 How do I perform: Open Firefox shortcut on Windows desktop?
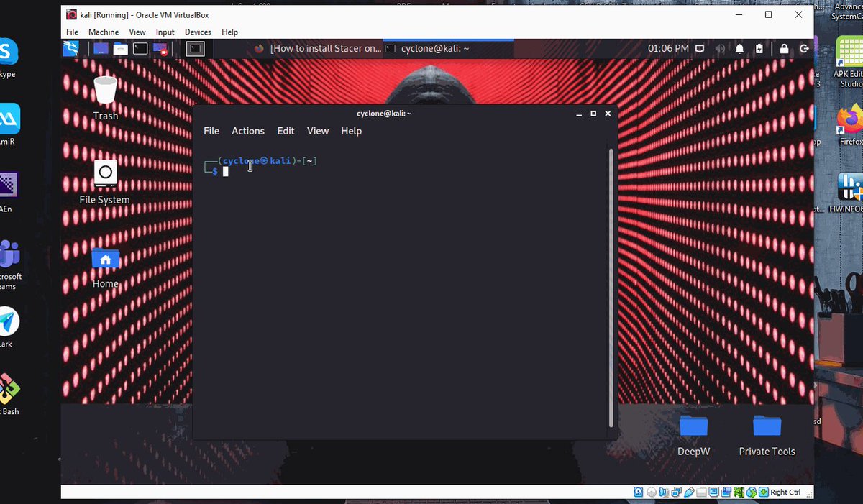coord(849,124)
